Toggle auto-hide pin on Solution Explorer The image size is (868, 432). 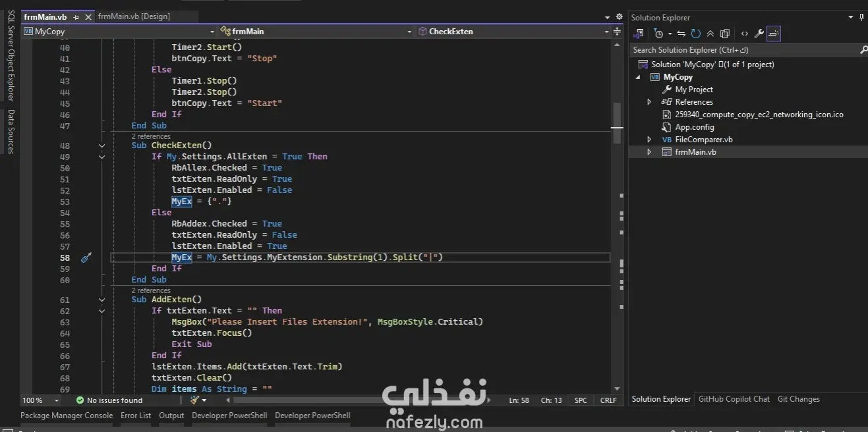point(862,17)
